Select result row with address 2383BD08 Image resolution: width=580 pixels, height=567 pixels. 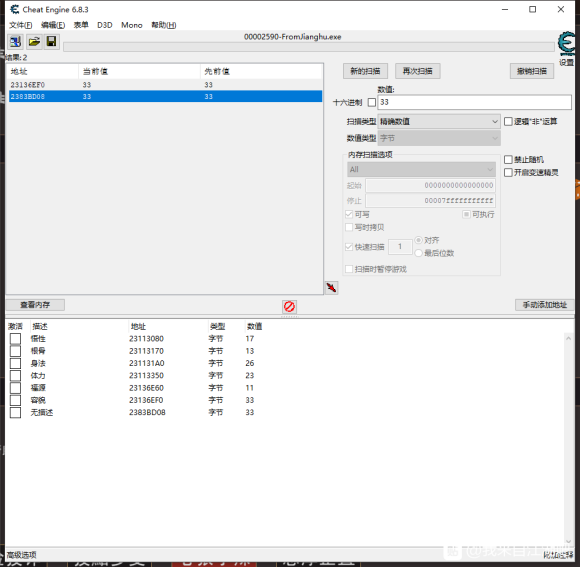pos(165,96)
